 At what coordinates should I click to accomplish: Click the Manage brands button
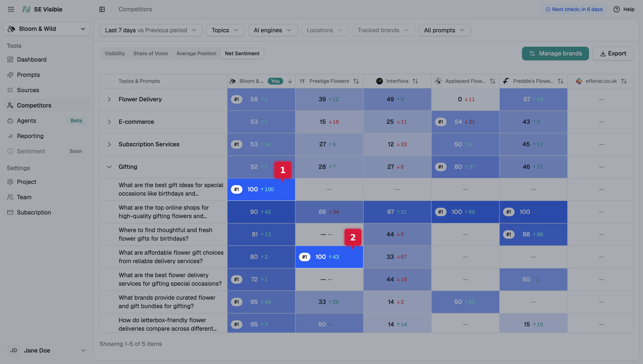(x=555, y=54)
